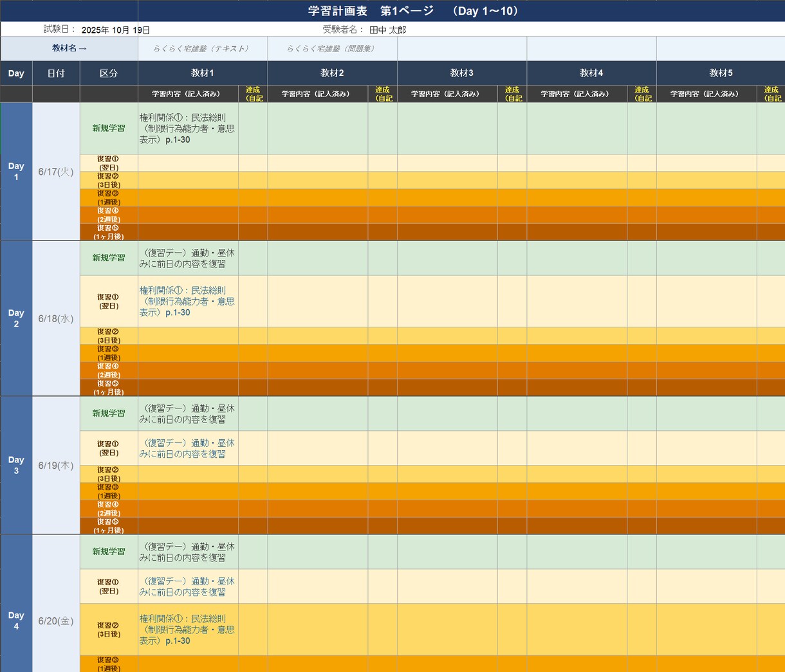Image resolution: width=785 pixels, height=672 pixels.
Task: Click 復習④ (2週後) label in Day 2
Action: [x=109, y=370]
